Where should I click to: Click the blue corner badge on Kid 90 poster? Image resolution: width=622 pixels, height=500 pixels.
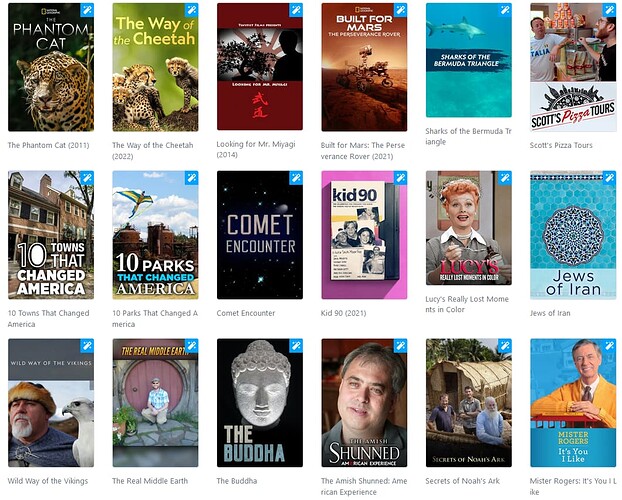click(400, 178)
